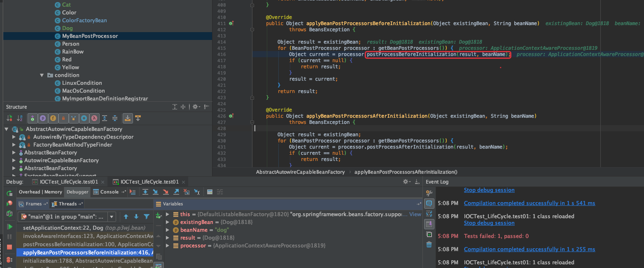Stop the debug process
644x268 pixels.
point(9,247)
